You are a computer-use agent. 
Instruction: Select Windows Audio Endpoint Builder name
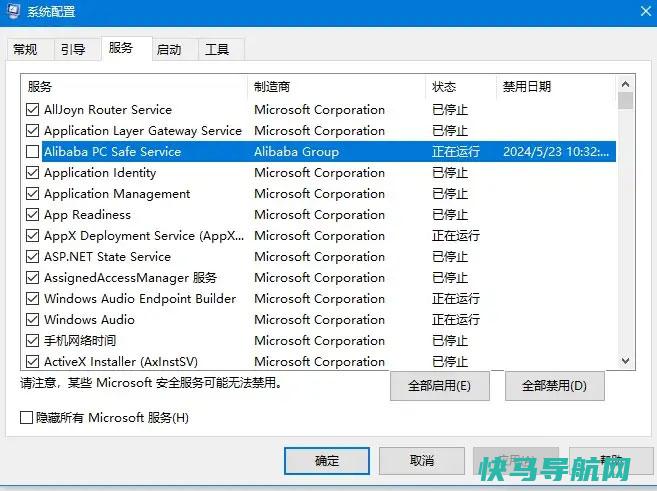click(140, 298)
